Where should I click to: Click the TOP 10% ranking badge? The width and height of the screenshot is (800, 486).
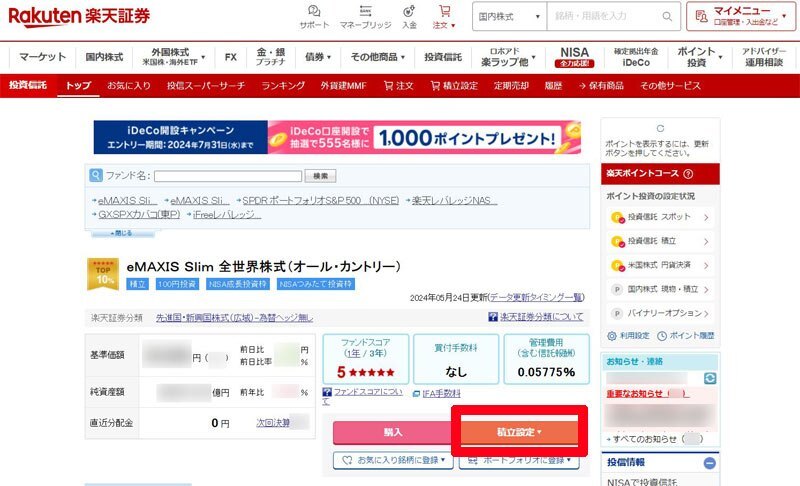103,274
